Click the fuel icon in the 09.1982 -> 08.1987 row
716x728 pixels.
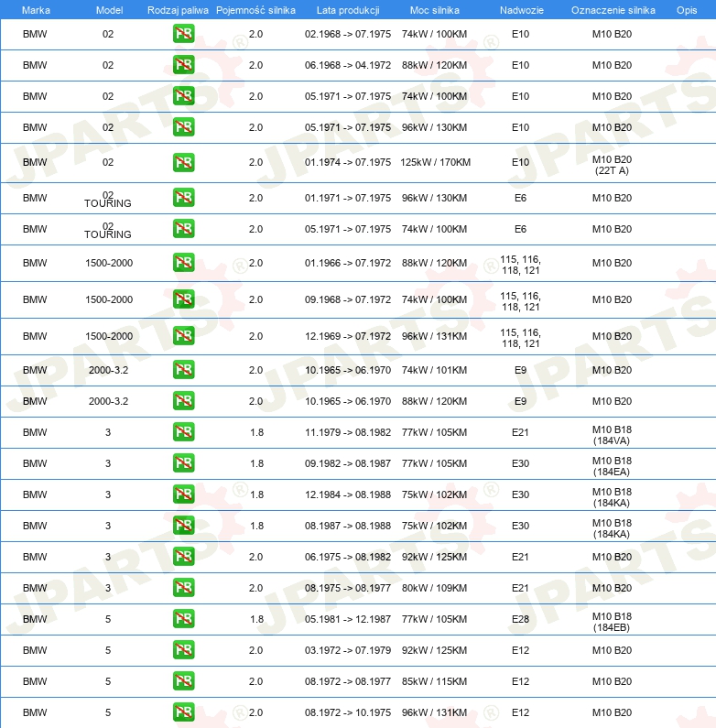pyautogui.click(x=183, y=463)
